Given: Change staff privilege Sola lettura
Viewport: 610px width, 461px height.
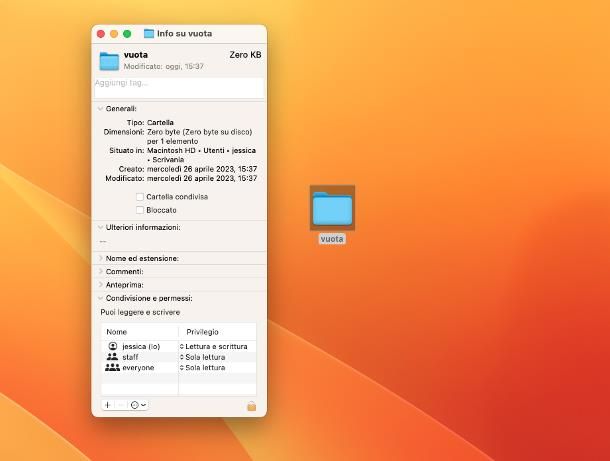Looking at the screenshot, I should (x=202, y=357).
